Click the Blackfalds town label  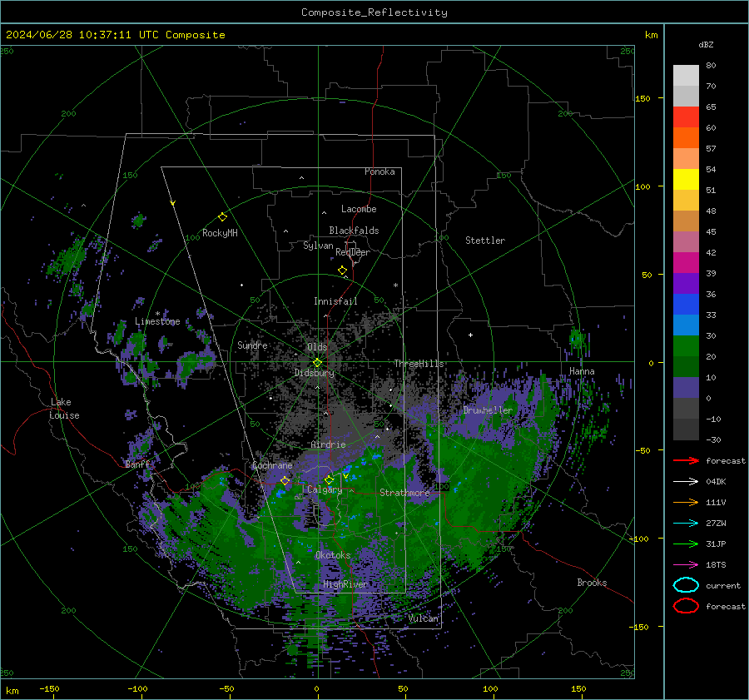[x=354, y=231]
